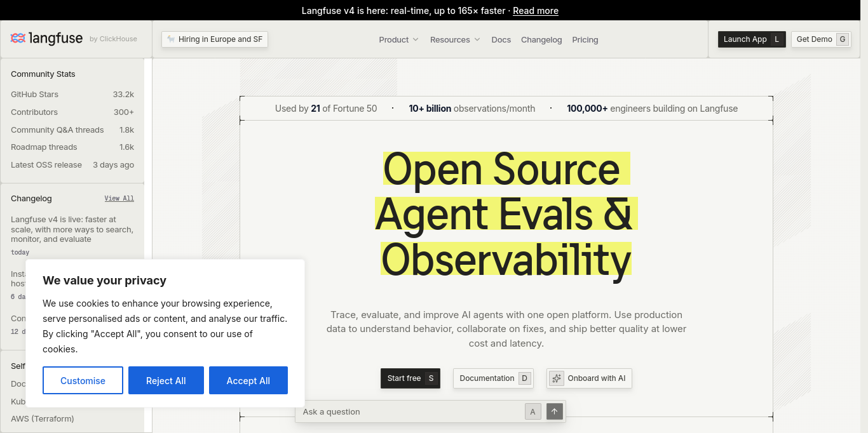The height and width of the screenshot is (433, 868).
Task: Click the llama icon in Hiring badge
Action: coord(171,39)
